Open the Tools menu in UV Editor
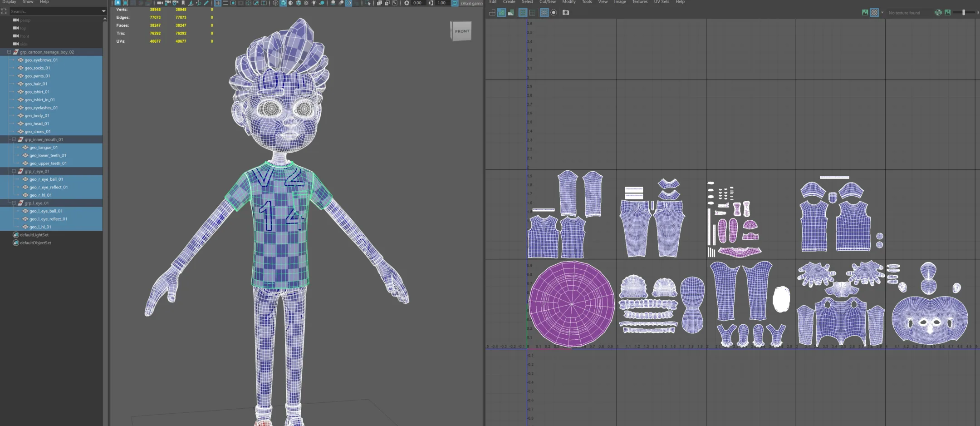The height and width of the screenshot is (426, 980). coord(587,2)
